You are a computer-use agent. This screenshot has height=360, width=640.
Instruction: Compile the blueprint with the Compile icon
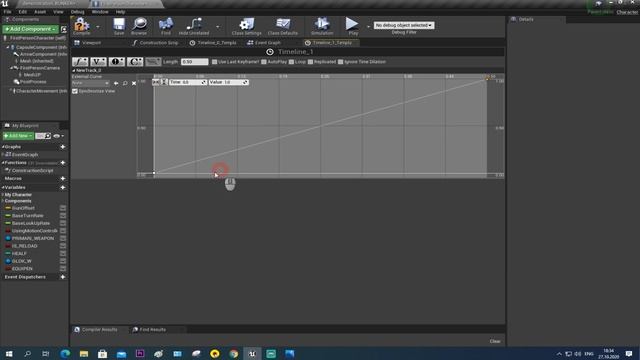(x=82, y=25)
